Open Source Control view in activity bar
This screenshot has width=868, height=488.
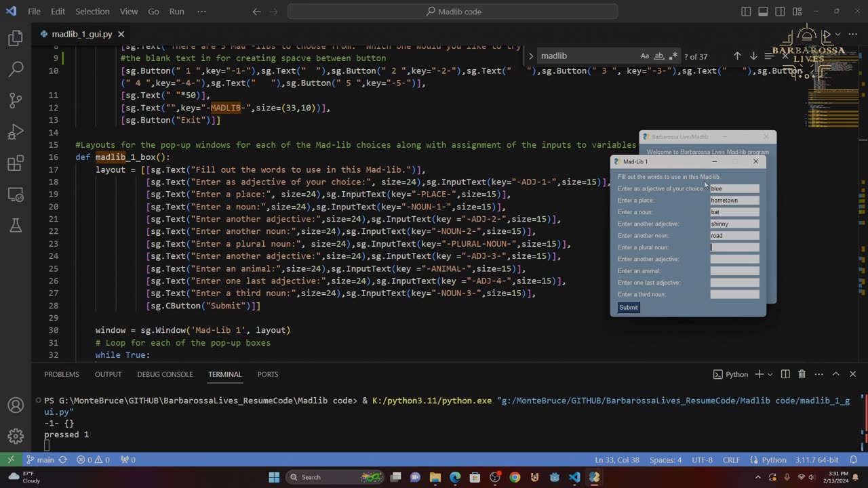click(x=16, y=101)
